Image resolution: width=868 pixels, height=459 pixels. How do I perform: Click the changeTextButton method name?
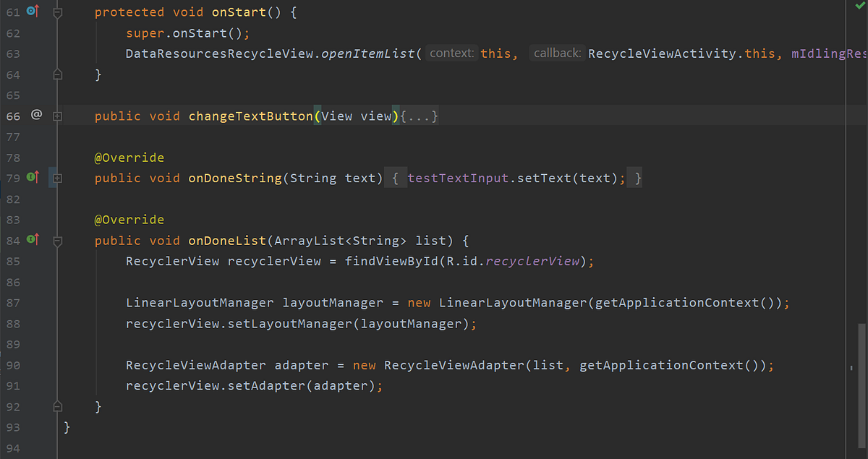pyautogui.click(x=250, y=115)
